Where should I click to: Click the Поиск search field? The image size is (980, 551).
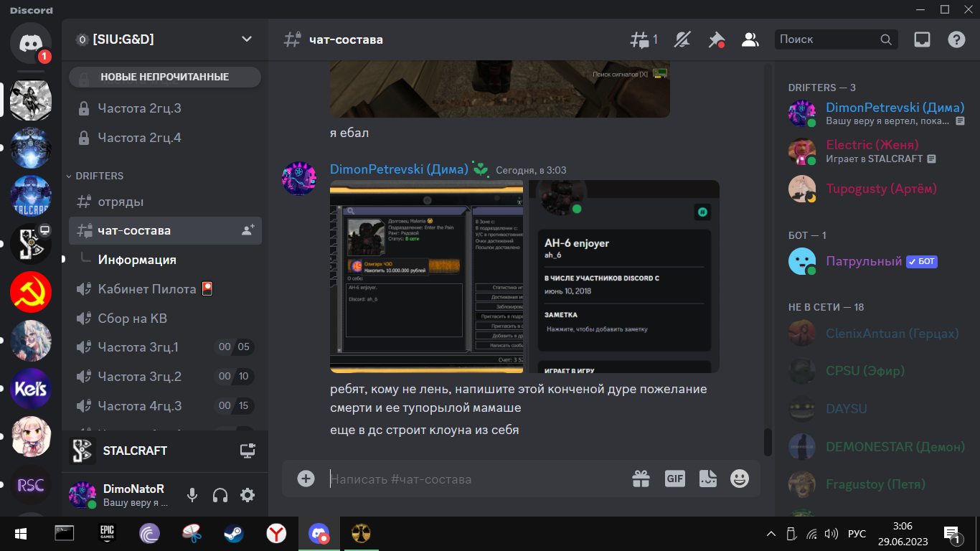836,39
